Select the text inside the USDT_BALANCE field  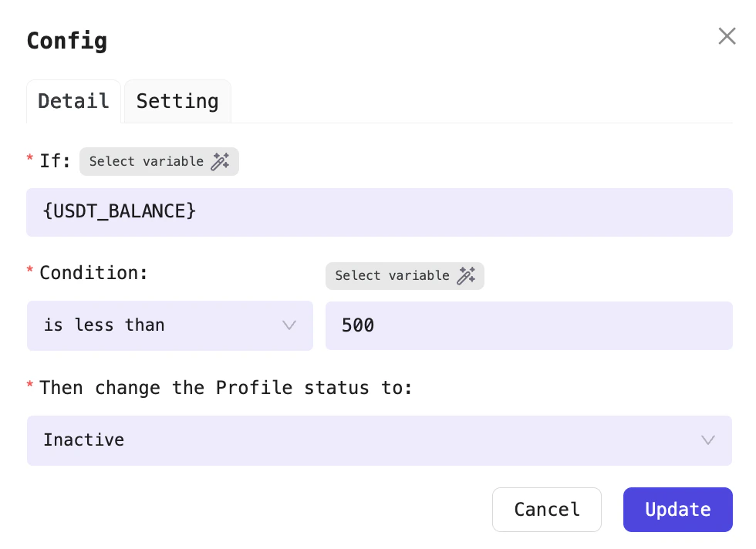pyautogui.click(x=119, y=212)
